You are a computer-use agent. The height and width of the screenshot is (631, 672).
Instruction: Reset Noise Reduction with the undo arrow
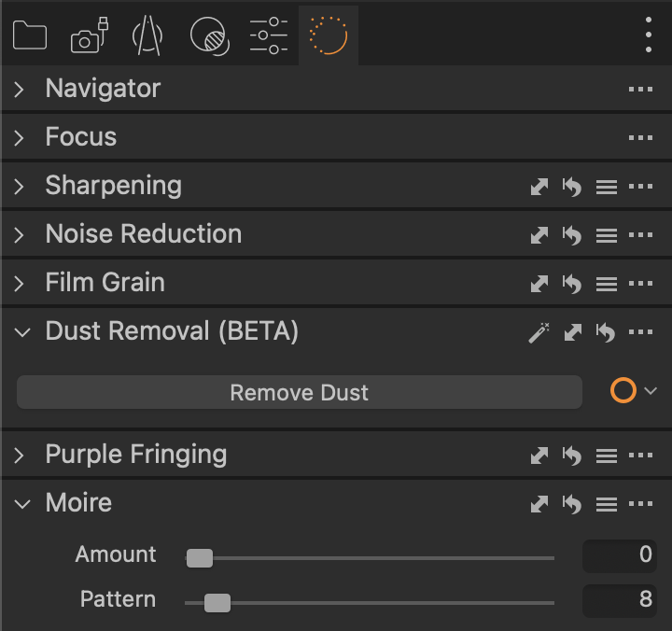572,235
